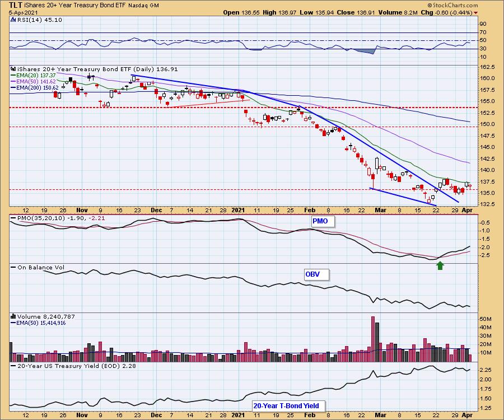Click the price axis label '162.5'
The height and width of the screenshot is (420, 504).
(x=488, y=67)
